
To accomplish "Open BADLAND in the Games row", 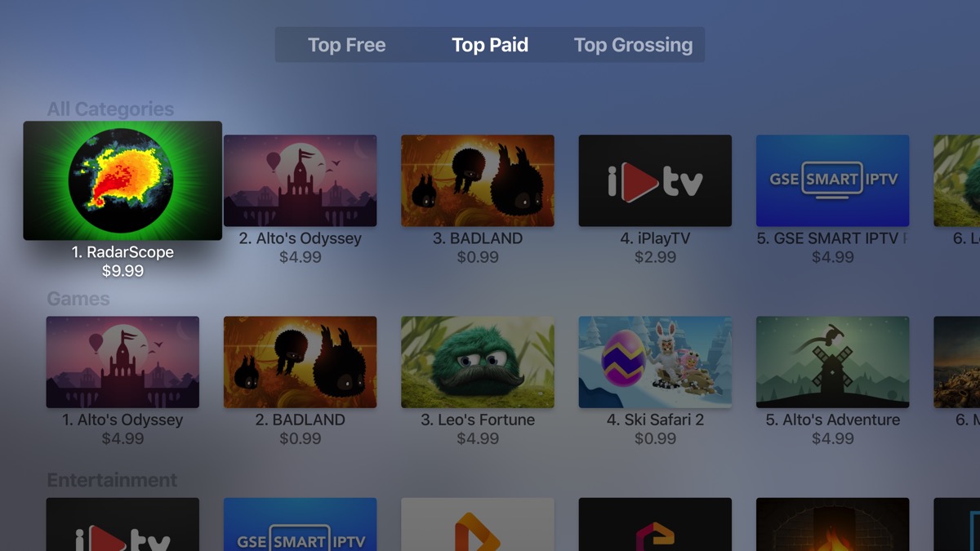I will 301,362.
